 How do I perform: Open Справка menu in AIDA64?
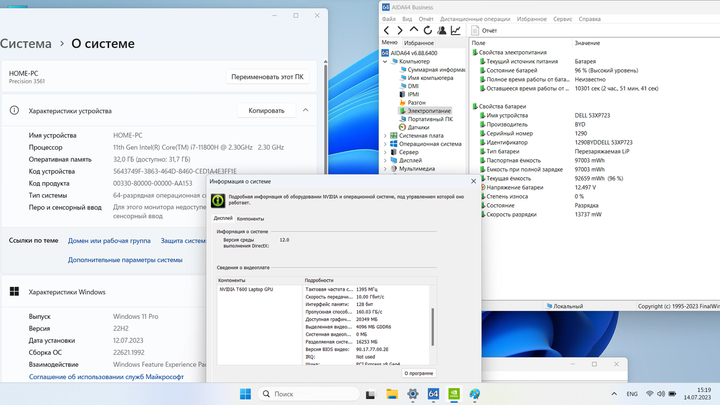coord(590,19)
